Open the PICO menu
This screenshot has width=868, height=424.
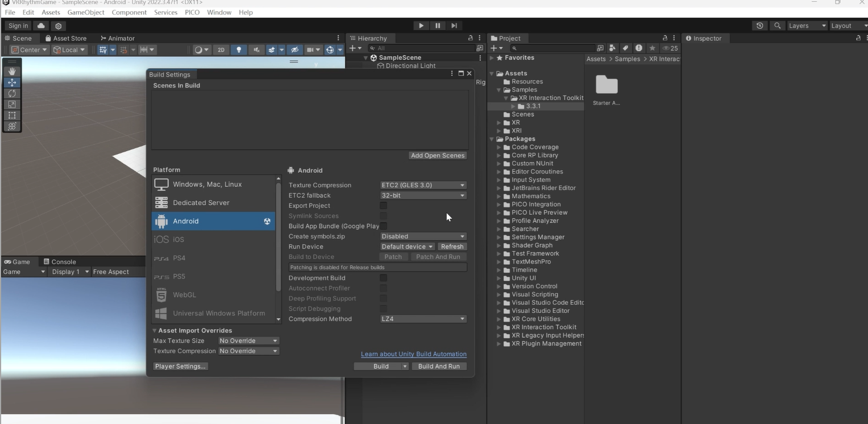[x=192, y=12]
